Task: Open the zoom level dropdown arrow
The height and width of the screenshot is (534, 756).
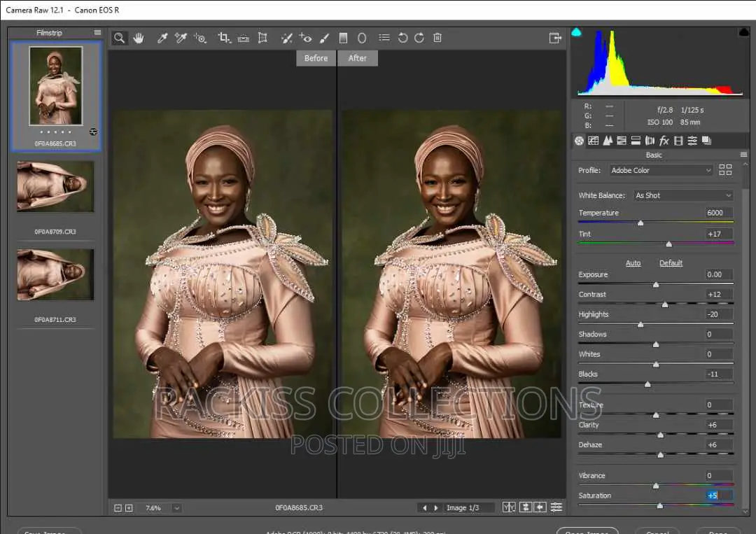Action: 177,508
